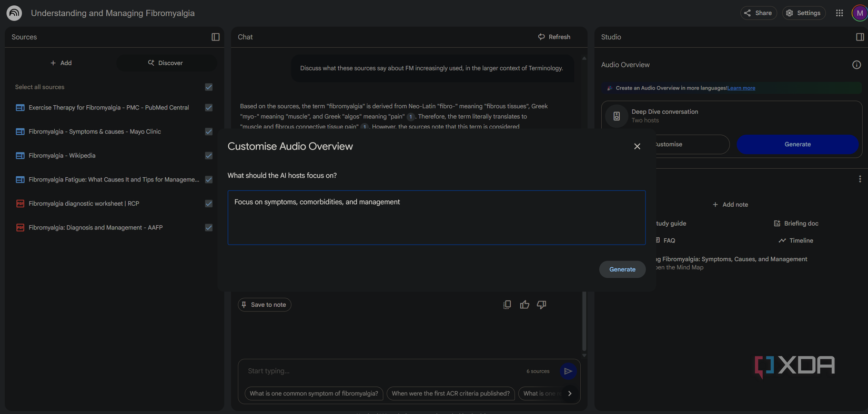The height and width of the screenshot is (414, 868).
Task: Click the Start typing chat input
Action: pyautogui.click(x=384, y=371)
